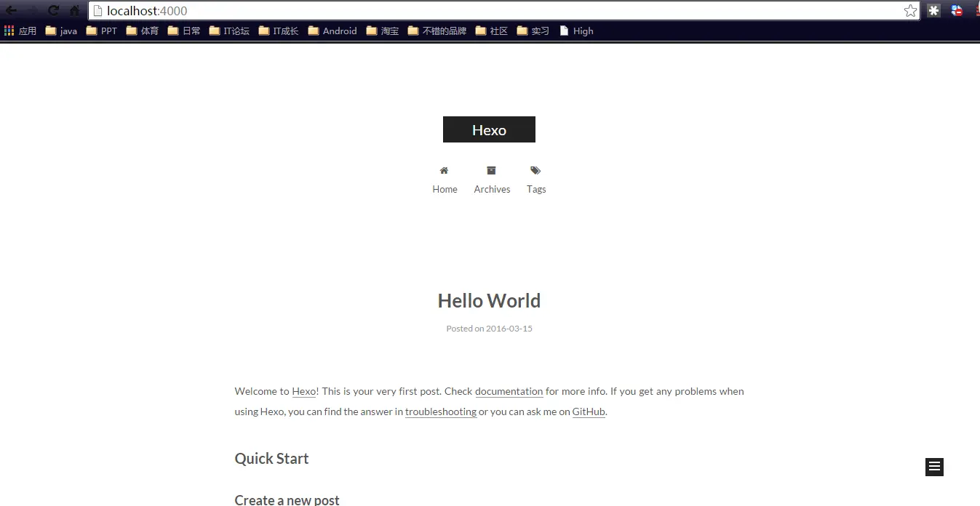Open the java bookmarks folder
The width and height of the screenshot is (980, 506).
pos(61,31)
